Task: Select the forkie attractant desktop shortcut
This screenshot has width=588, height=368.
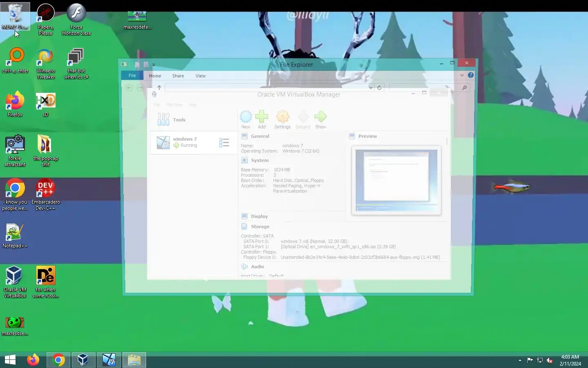Action: coord(15,150)
